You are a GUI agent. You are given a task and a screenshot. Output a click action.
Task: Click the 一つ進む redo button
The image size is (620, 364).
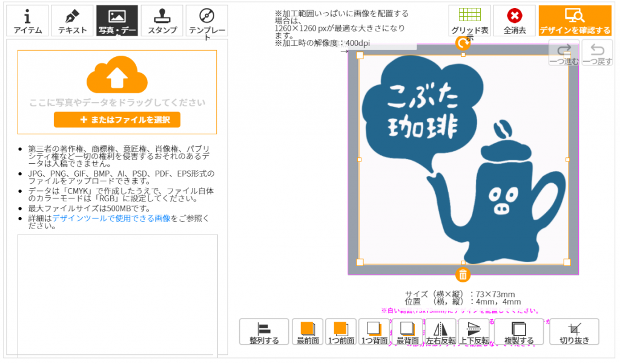click(564, 53)
